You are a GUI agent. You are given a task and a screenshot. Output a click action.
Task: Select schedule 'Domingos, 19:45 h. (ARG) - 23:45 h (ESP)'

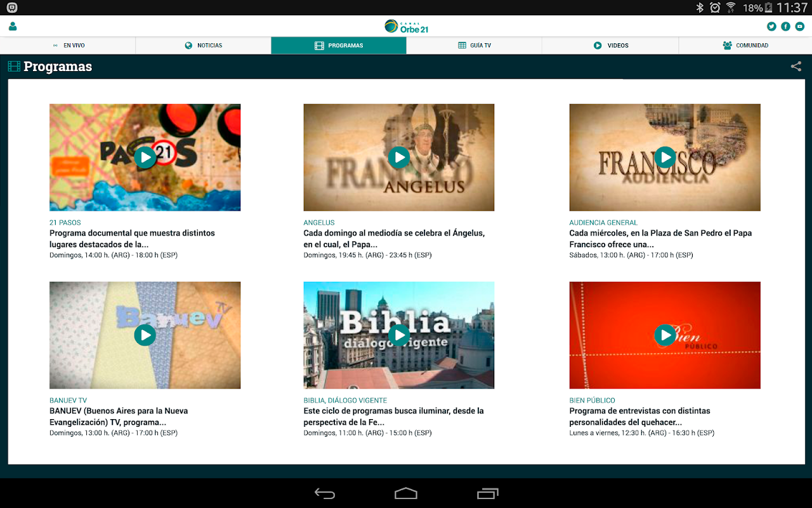pos(367,255)
